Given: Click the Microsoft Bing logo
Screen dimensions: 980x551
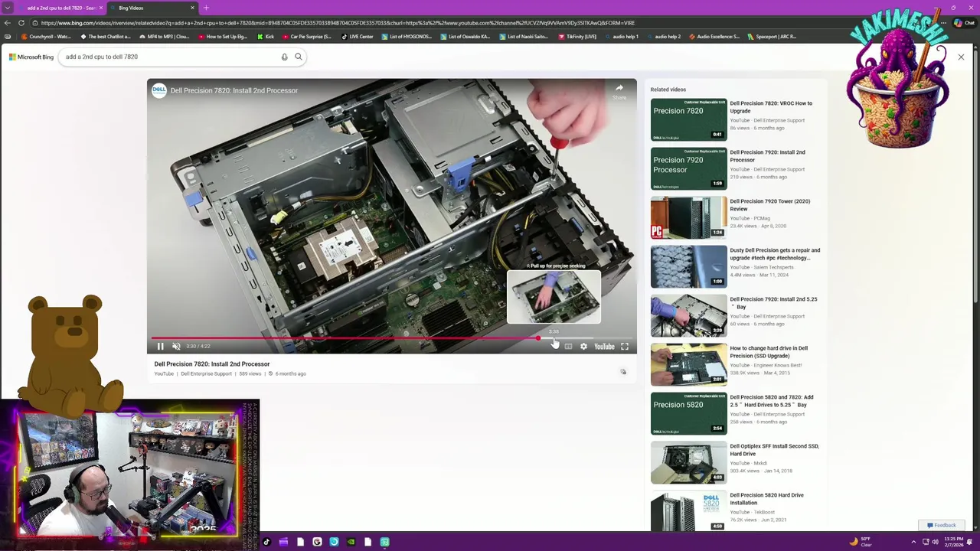Looking at the screenshot, I should 31,57.
